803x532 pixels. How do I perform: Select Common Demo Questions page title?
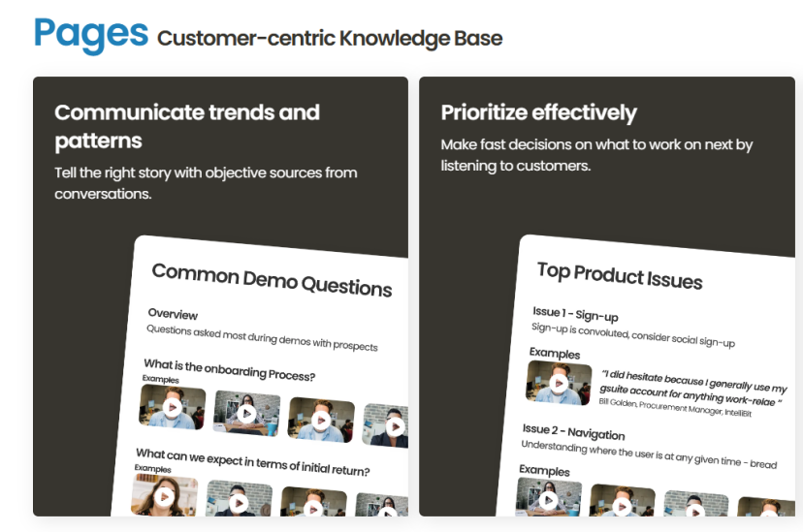[272, 280]
